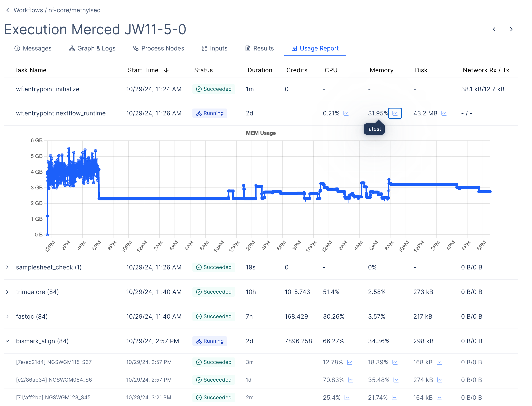Expand the trimgalore (84) row
This screenshot has height=406, width=532.
click(8, 292)
